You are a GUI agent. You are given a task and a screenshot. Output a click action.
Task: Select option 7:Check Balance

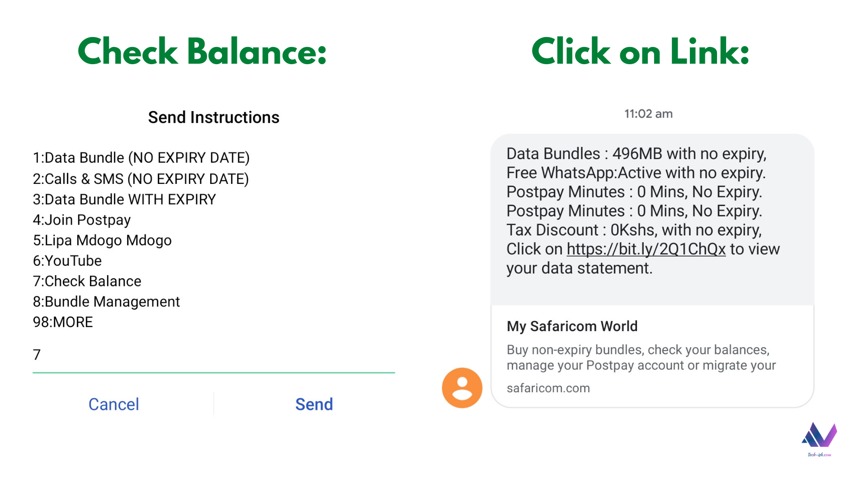[87, 281]
